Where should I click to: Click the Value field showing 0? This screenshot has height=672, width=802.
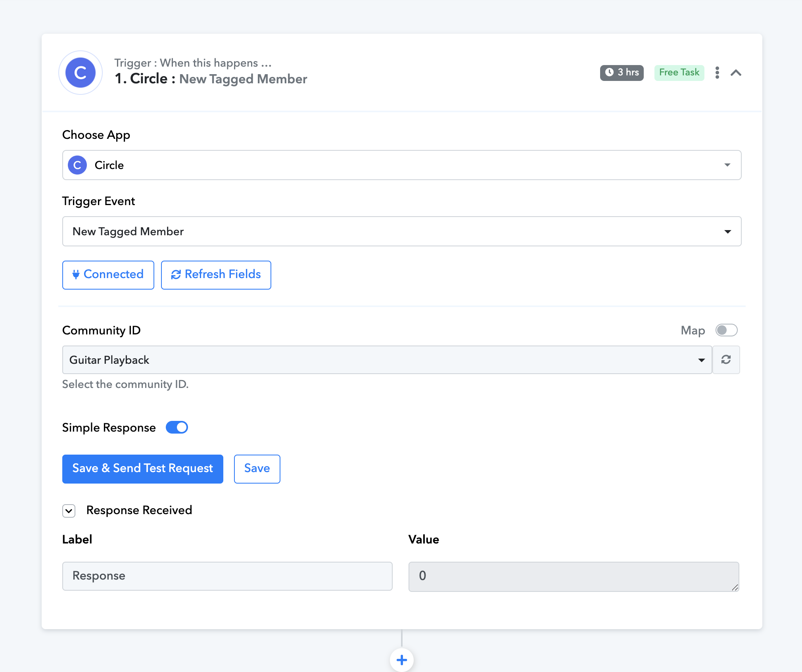574,576
